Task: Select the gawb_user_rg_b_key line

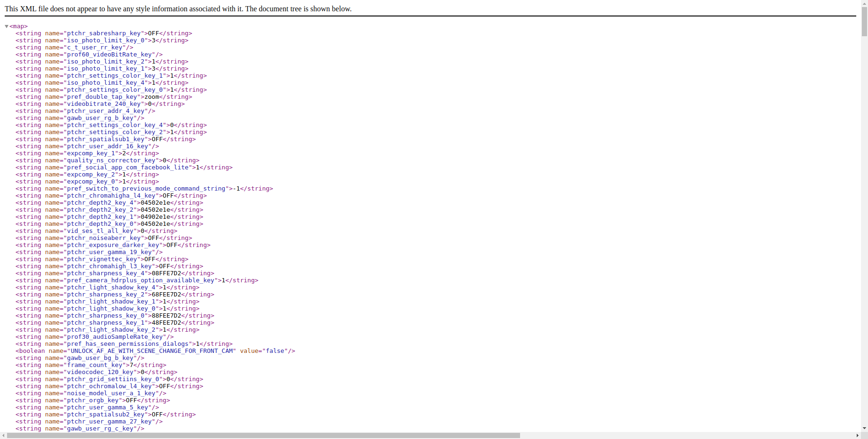Action: coord(80,118)
